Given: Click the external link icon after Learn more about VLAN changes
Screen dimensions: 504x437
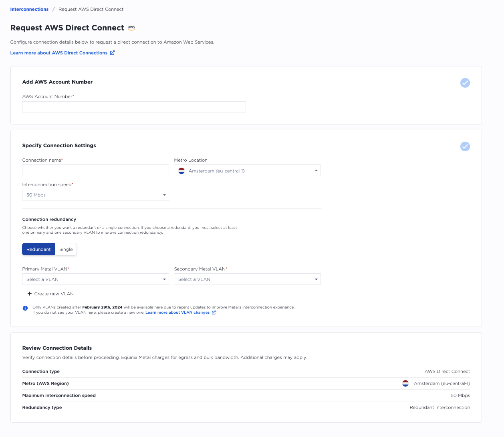Looking at the screenshot, I should tap(214, 313).
